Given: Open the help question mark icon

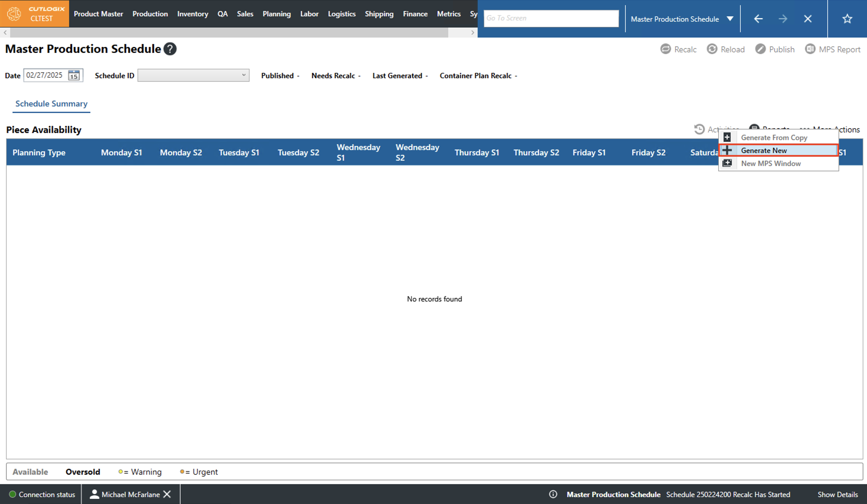Looking at the screenshot, I should 170,49.
